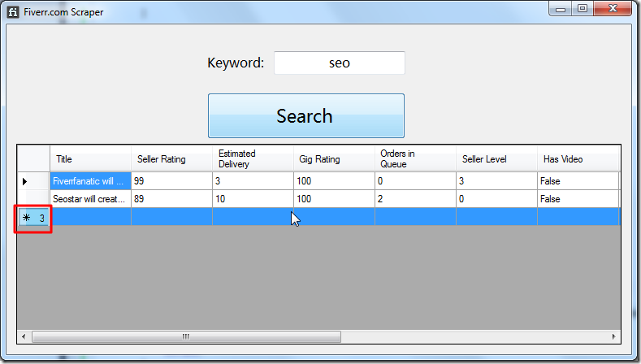Sort by Estimated Delivery column header
Viewport: 641px width, 364px height.
(x=253, y=158)
